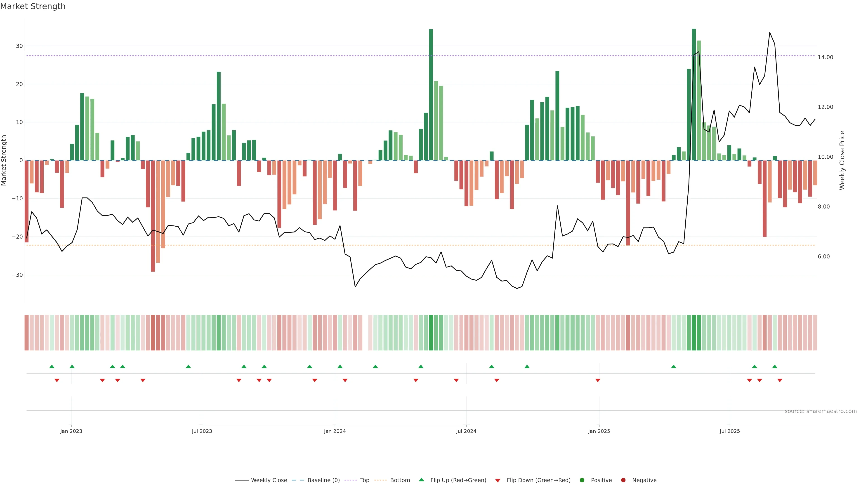Click the last red flip-down triangle marker
Screen dimensions: 868x488
[780, 380]
